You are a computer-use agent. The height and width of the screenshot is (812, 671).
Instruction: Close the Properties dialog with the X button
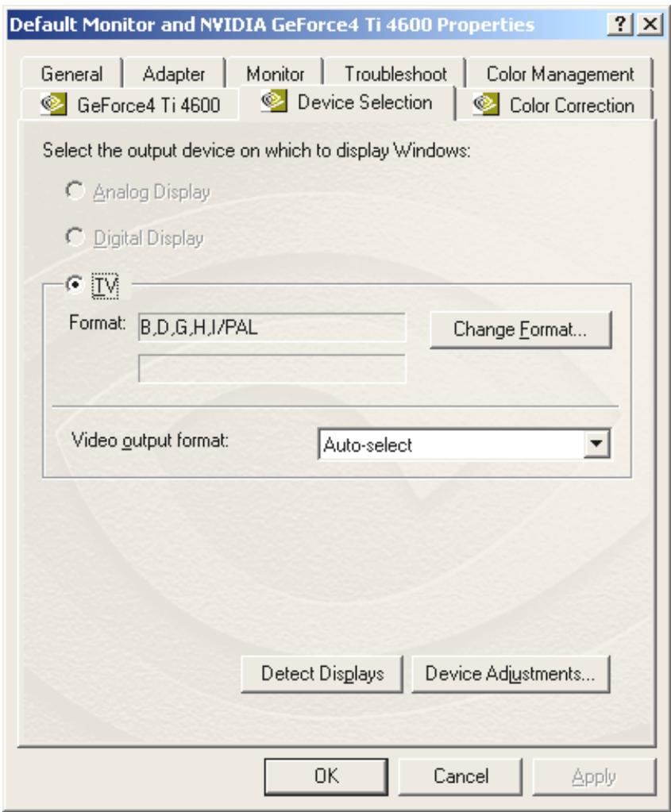click(x=650, y=25)
